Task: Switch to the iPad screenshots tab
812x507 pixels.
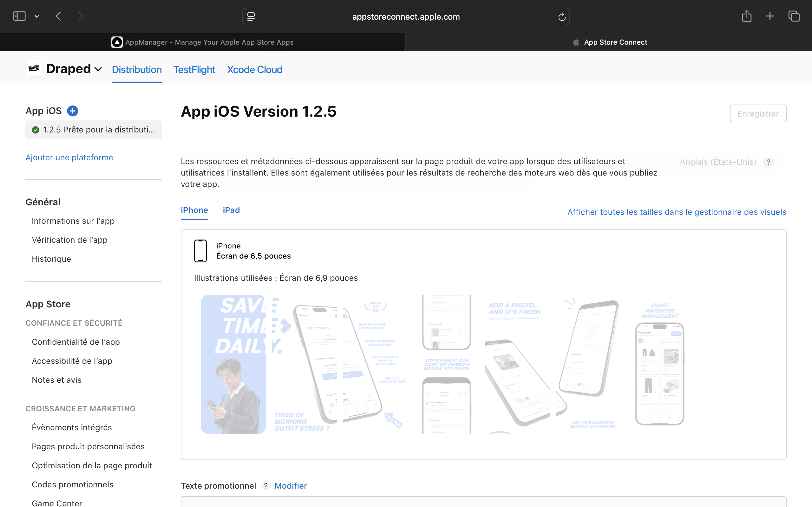Action: 231,210
